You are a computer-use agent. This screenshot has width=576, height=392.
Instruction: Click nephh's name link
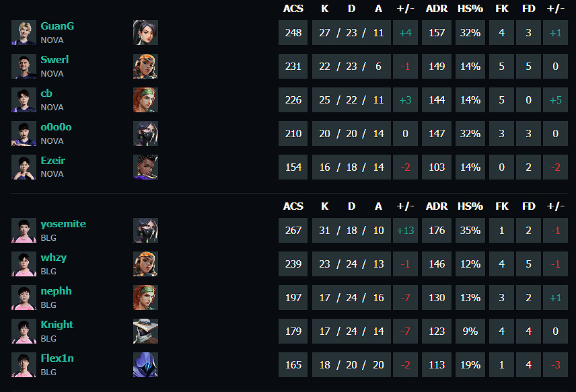click(56, 291)
